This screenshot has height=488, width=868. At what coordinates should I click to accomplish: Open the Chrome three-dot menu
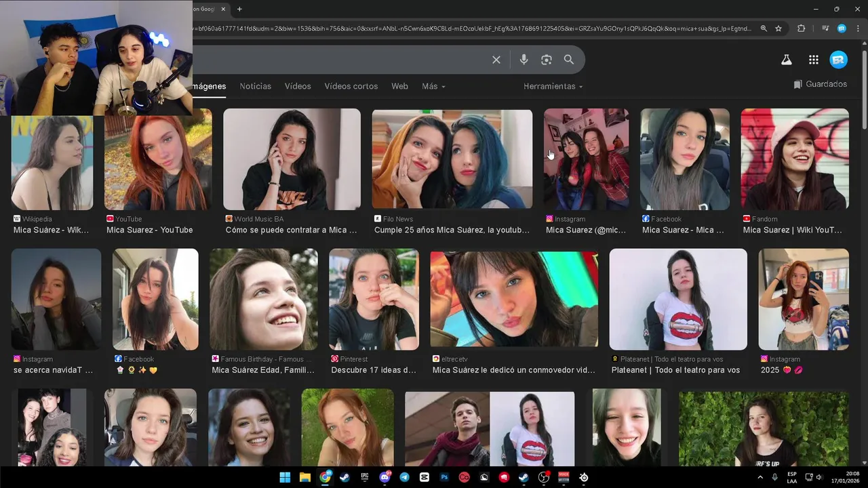[x=858, y=28]
